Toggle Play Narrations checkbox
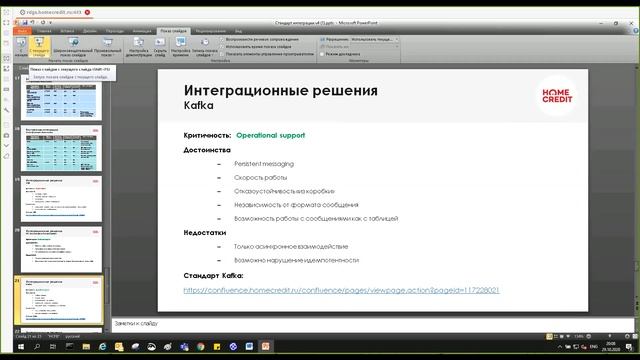Viewport: 640px width, 360px height. click(x=222, y=40)
